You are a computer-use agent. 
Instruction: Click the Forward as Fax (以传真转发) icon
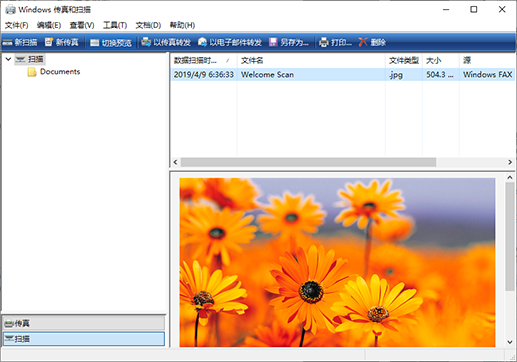pos(146,42)
